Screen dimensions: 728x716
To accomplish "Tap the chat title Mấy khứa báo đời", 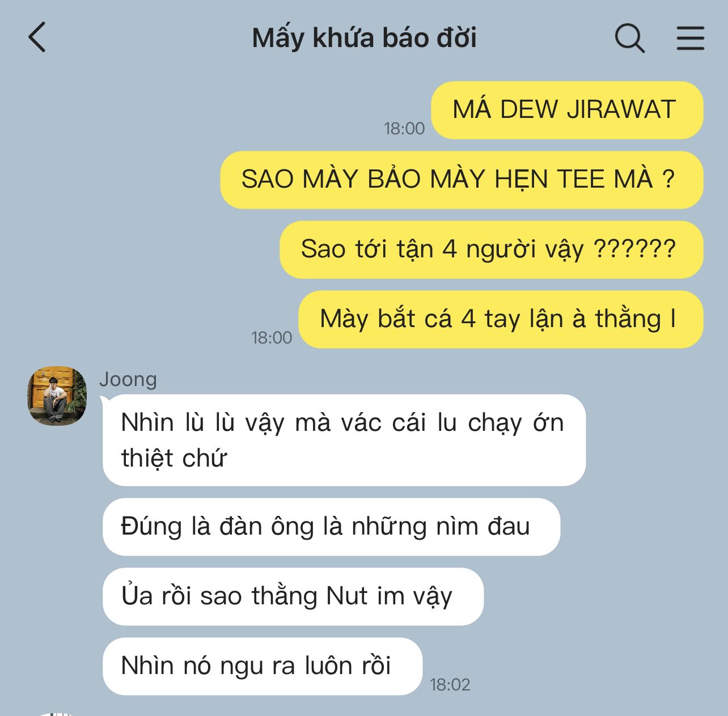I will pyautogui.click(x=364, y=38).
